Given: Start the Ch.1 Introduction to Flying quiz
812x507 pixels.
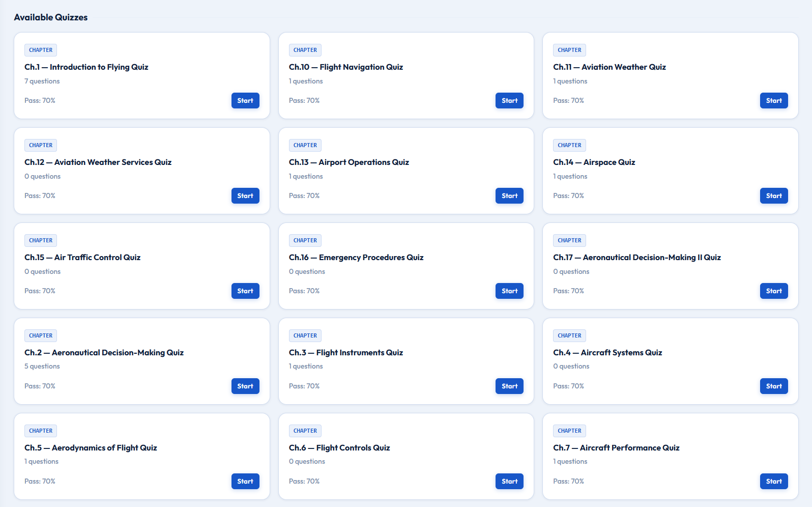Looking at the screenshot, I should point(245,101).
